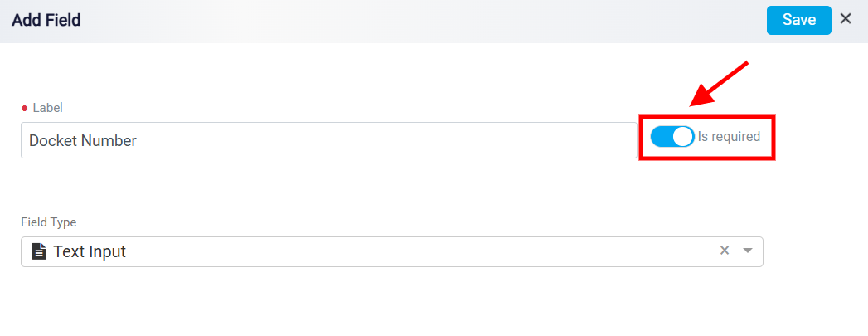The height and width of the screenshot is (336, 868).
Task: Click the blue track of the Is required toggle
Action: pyautogui.click(x=661, y=137)
